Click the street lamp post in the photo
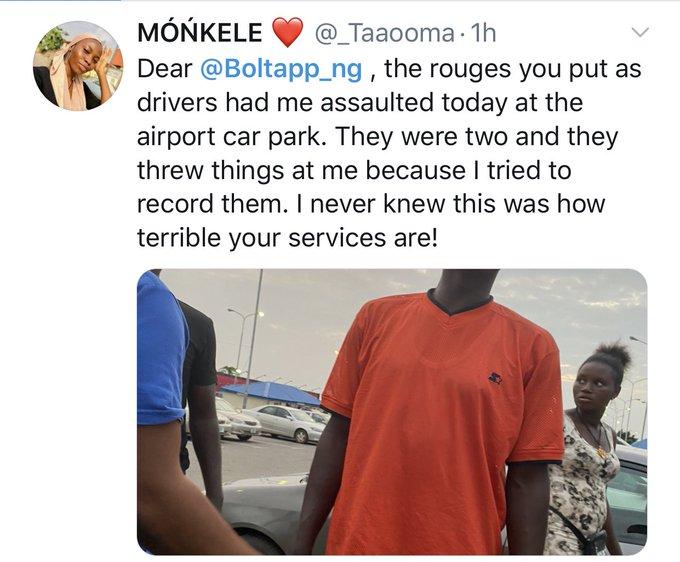 click(x=254, y=338)
